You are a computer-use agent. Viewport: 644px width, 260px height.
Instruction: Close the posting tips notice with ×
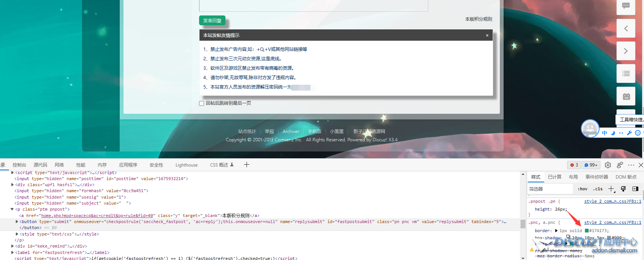[x=487, y=35]
